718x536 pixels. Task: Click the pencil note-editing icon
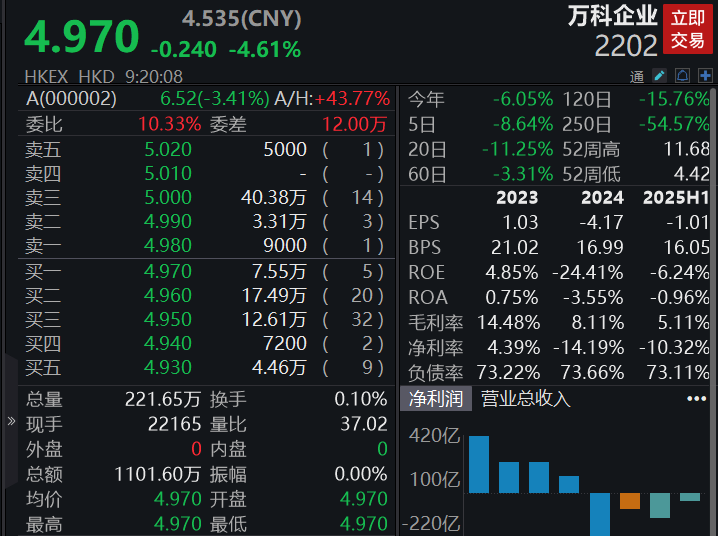coord(660,76)
